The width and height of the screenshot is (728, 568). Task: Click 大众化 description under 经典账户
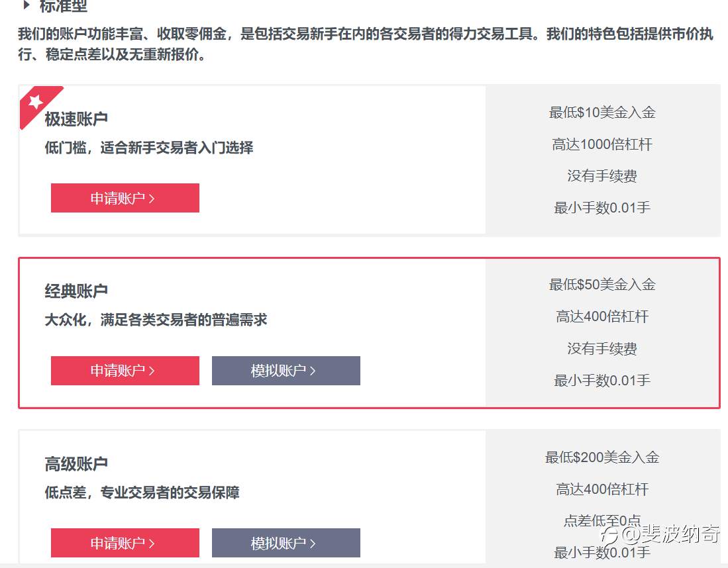(x=156, y=320)
